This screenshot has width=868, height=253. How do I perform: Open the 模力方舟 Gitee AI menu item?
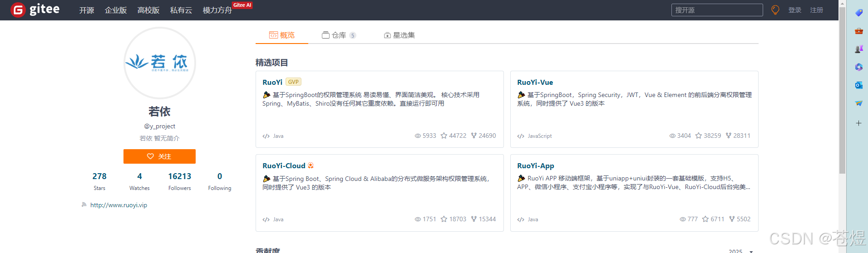(217, 10)
